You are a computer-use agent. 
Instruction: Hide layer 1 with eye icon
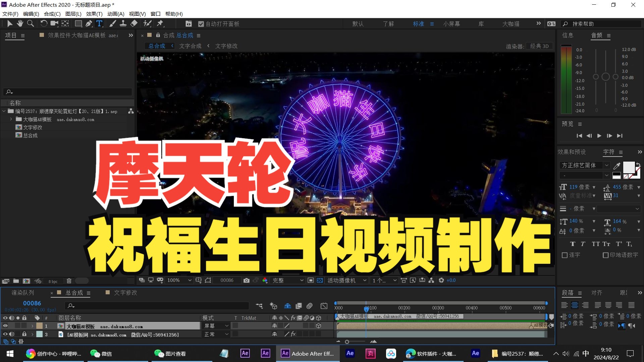point(5,326)
